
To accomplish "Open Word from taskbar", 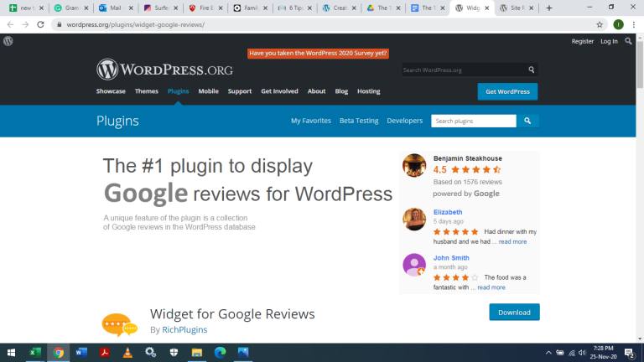I will coord(81,353).
